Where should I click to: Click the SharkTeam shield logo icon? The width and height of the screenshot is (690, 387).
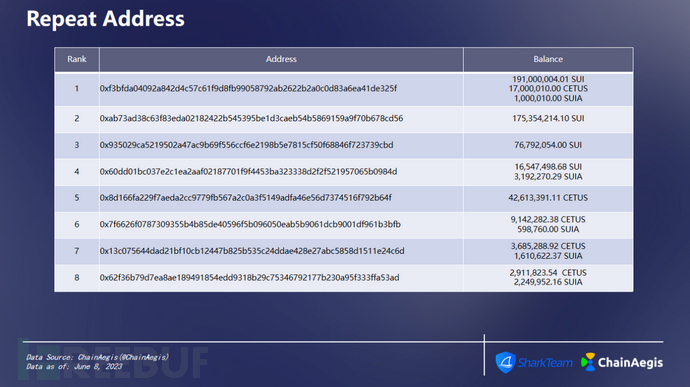[x=506, y=362]
